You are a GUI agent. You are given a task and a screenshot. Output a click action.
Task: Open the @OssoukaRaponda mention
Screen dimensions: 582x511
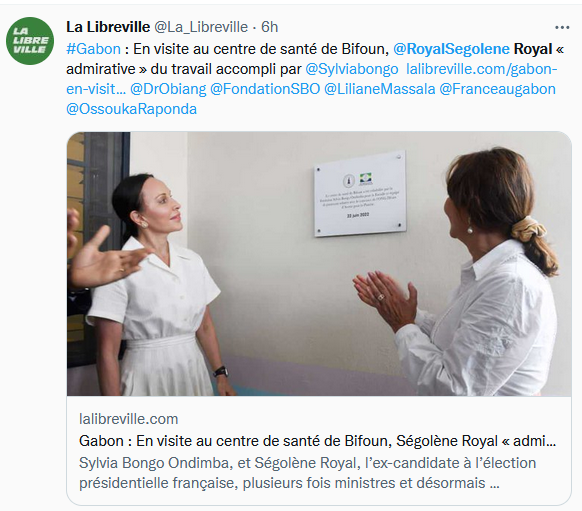click(x=131, y=109)
